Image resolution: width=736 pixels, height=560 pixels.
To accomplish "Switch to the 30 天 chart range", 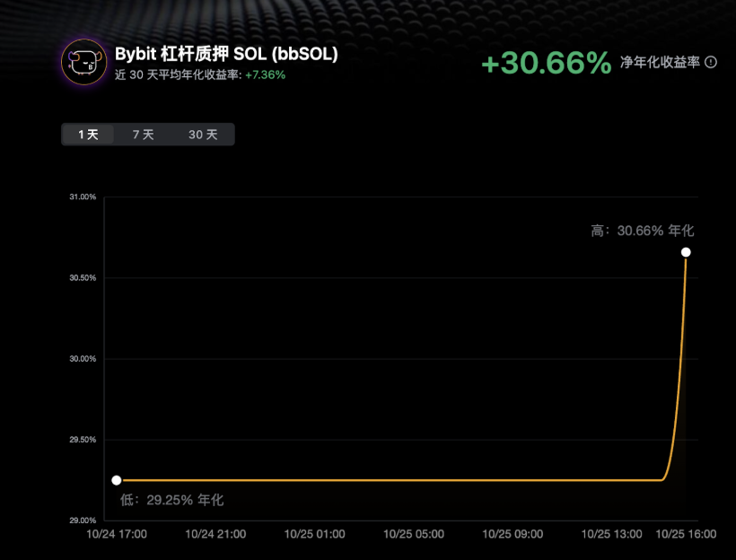I will click(203, 135).
